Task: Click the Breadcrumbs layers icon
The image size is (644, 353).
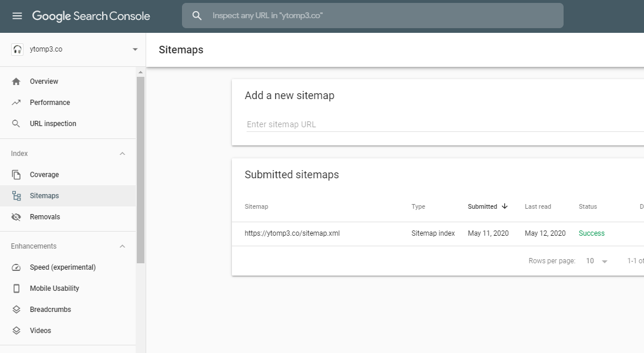Action: pos(16,310)
